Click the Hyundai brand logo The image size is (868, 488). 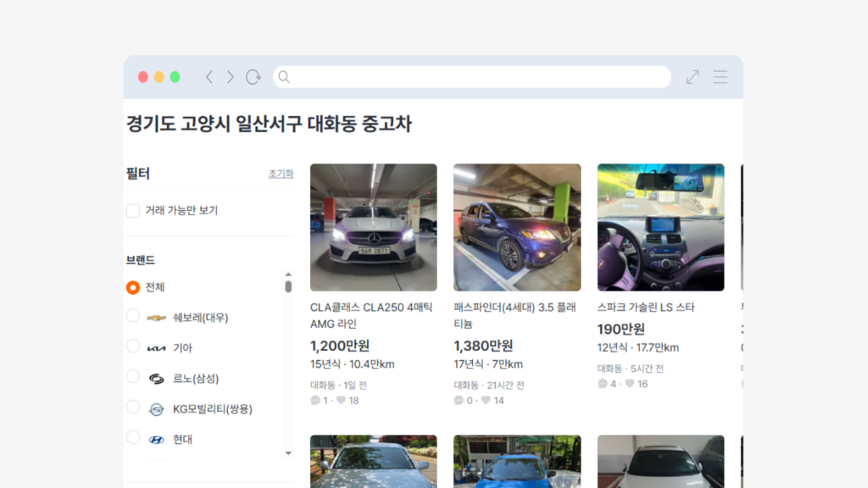[x=156, y=440]
